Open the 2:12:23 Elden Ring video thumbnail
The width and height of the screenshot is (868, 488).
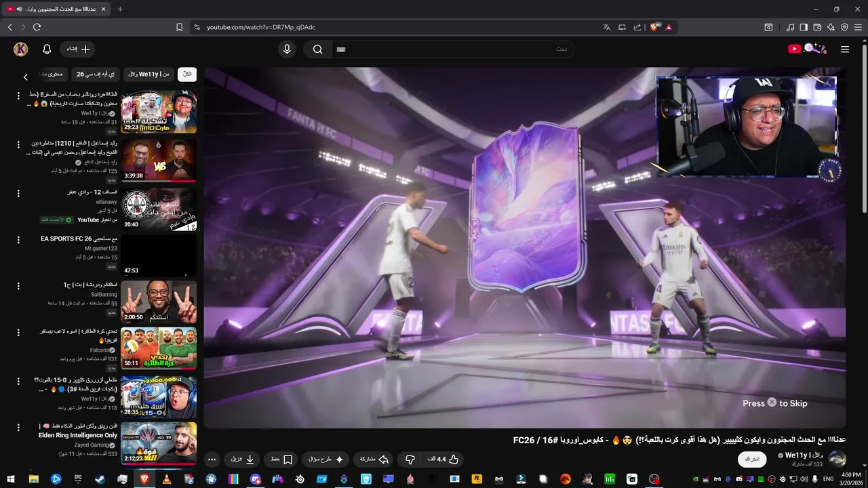pos(159,443)
